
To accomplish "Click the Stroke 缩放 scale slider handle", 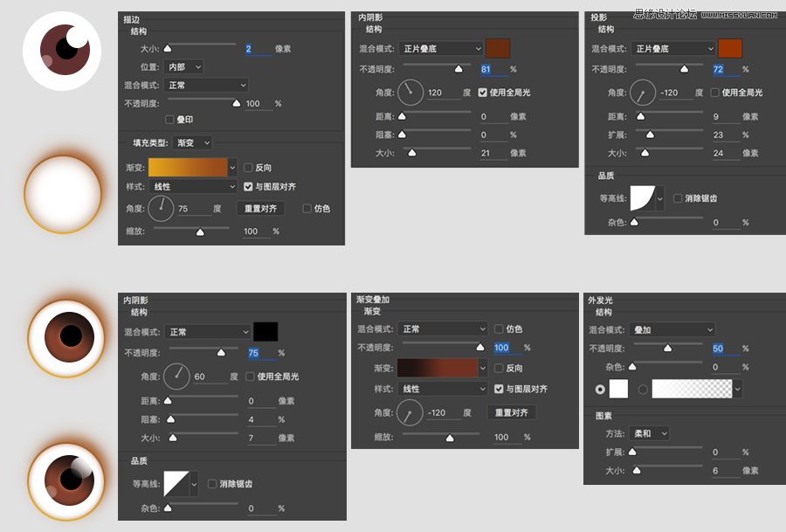I will click(x=200, y=231).
